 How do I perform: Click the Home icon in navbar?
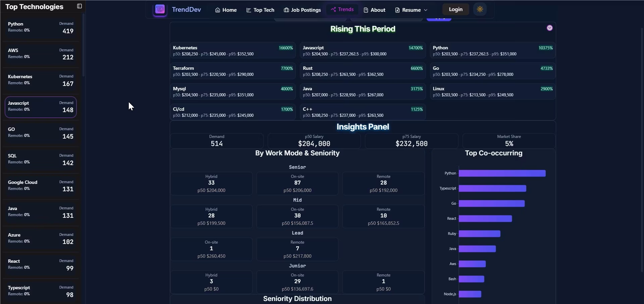218,10
